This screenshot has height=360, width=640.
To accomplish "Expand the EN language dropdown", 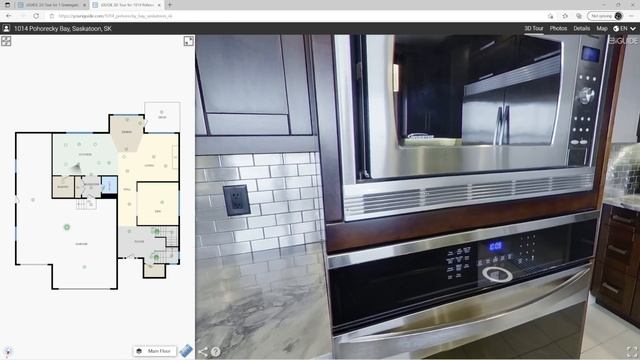I will tap(624, 29).
